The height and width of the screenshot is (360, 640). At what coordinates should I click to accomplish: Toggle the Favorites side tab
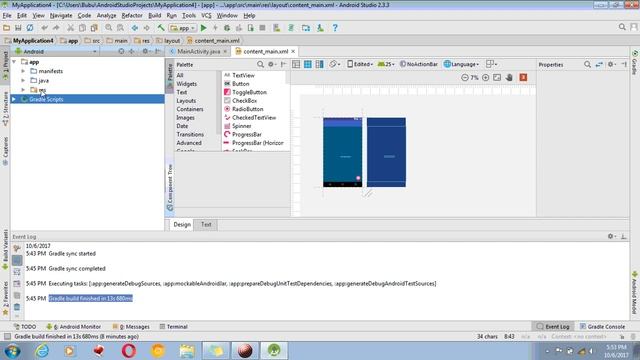(x=5, y=298)
